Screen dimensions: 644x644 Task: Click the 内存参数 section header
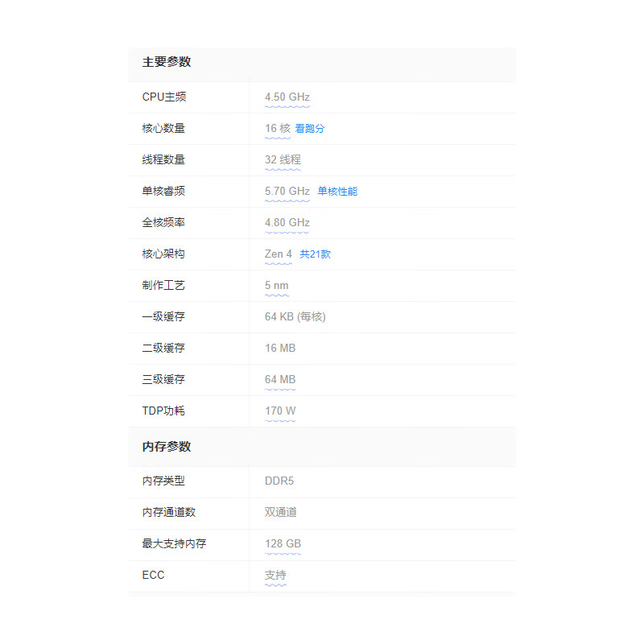click(x=167, y=447)
